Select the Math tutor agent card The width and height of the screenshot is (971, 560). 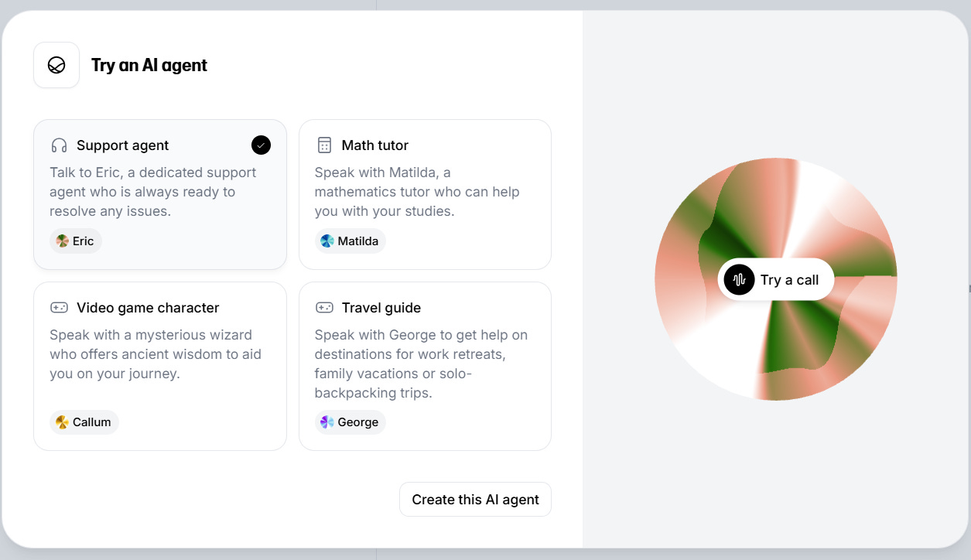(x=425, y=194)
